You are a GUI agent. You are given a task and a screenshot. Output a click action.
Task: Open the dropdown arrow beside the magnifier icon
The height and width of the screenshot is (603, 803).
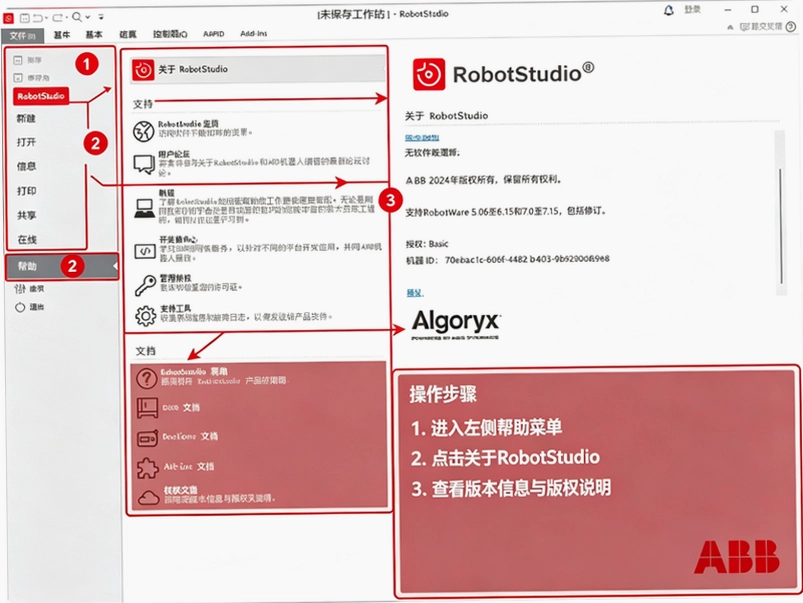click(x=88, y=18)
